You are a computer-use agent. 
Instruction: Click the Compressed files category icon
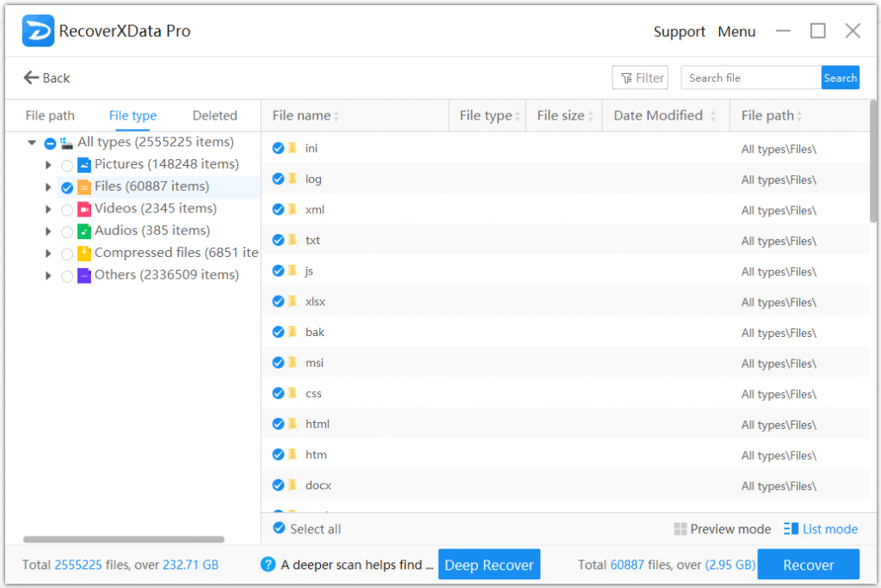pyautogui.click(x=84, y=254)
